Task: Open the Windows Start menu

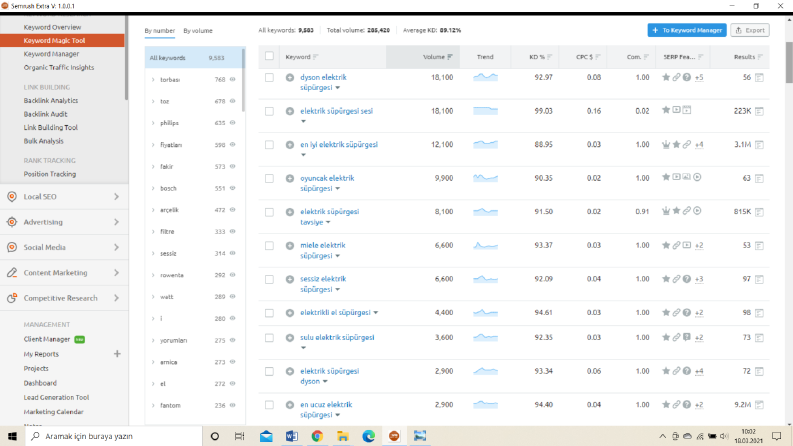Action: 13,436
